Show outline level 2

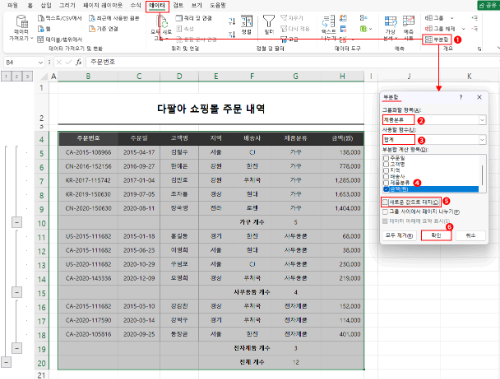coord(17,77)
